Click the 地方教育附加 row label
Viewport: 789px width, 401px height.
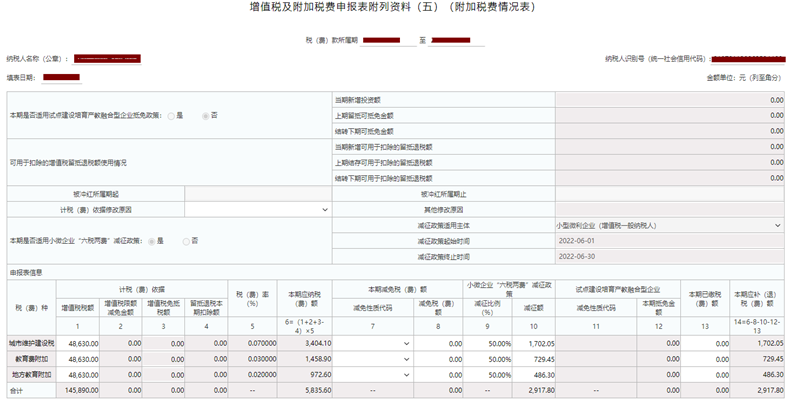coord(32,375)
